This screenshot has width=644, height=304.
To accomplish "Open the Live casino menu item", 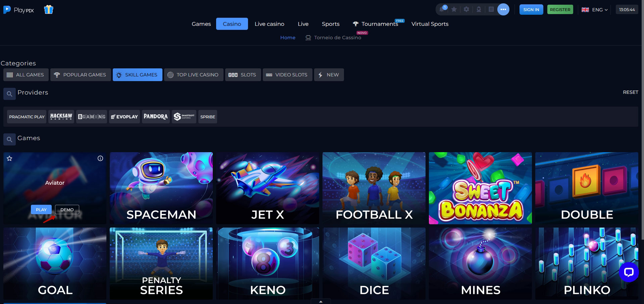I will tap(269, 24).
